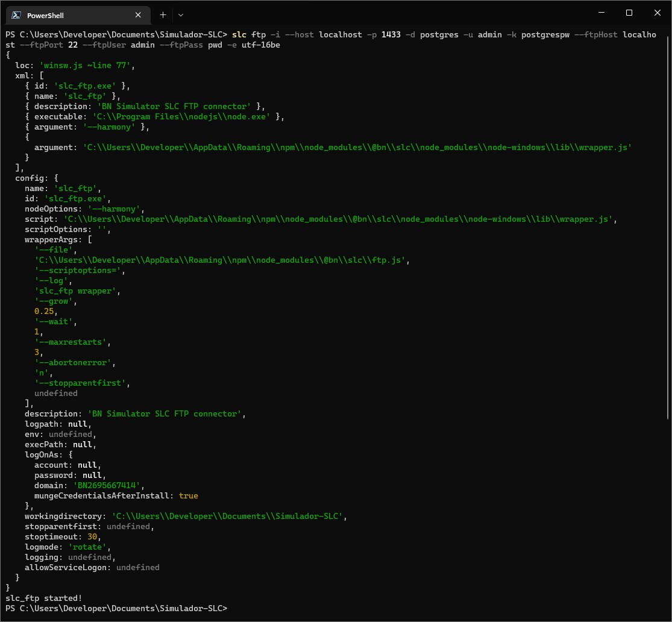The height and width of the screenshot is (622, 672).
Task: Click the 'slc' command in the prompt line
Action: [239, 34]
